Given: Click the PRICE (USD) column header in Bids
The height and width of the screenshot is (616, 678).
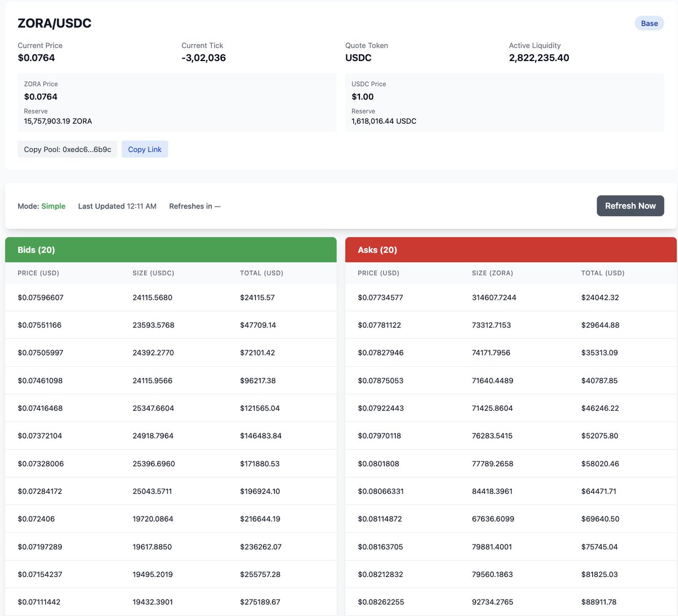Looking at the screenshot, I should (x=38, y=273).
